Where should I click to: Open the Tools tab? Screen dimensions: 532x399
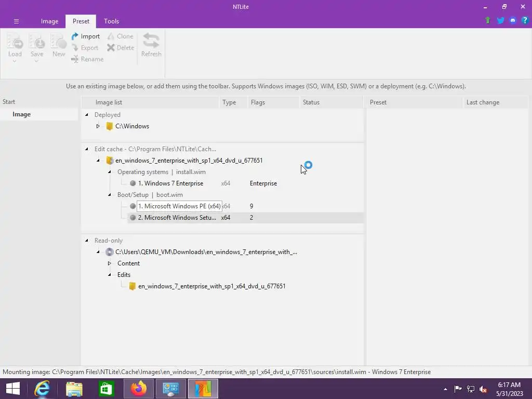[111, 21]
